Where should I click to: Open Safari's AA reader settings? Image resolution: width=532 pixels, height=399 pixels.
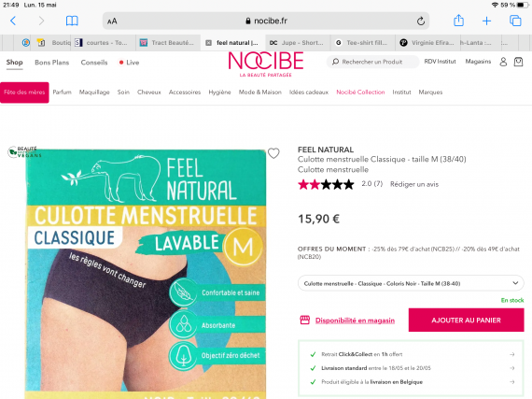[x=112, y=21]
